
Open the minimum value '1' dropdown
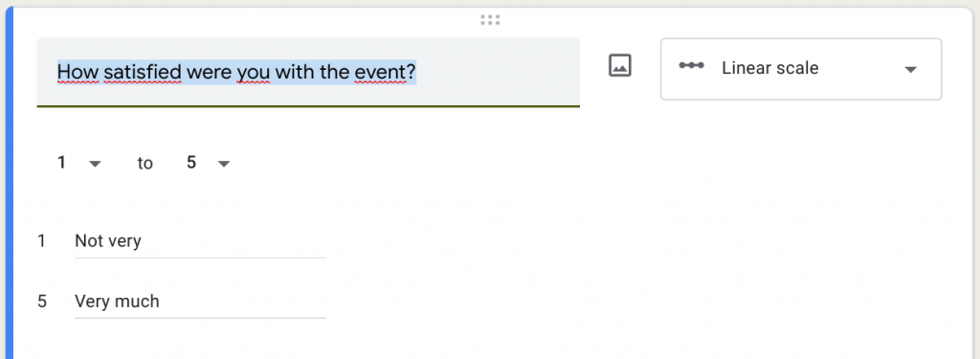coord(78,164)
